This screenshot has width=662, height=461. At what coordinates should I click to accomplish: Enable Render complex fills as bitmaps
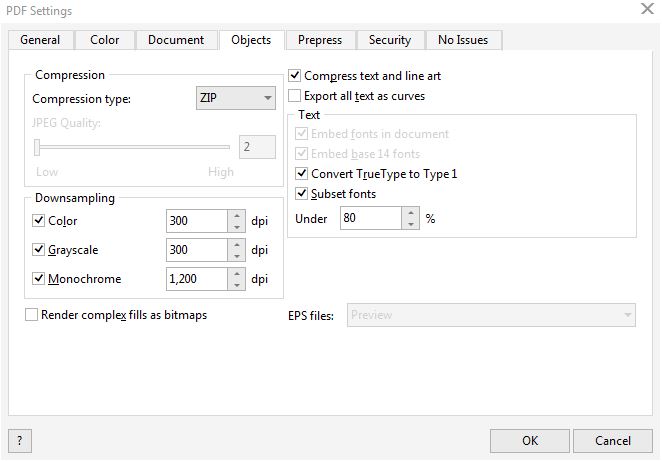(x=32, y=315)
